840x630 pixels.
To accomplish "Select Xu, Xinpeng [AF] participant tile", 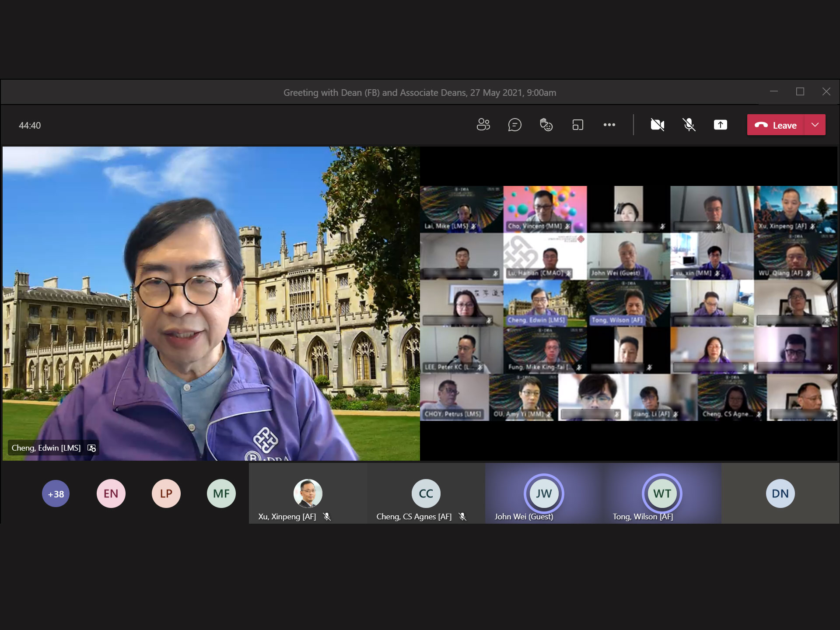I will click(308, 494).
